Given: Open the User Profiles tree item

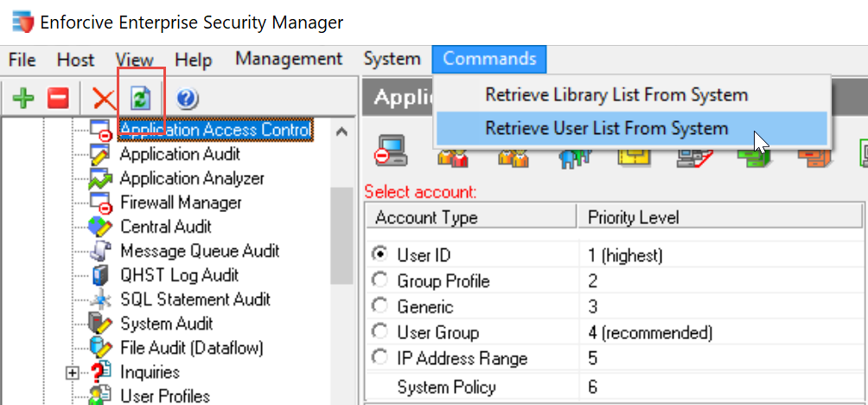Looking at the screenshot, I should pos(165,396).
